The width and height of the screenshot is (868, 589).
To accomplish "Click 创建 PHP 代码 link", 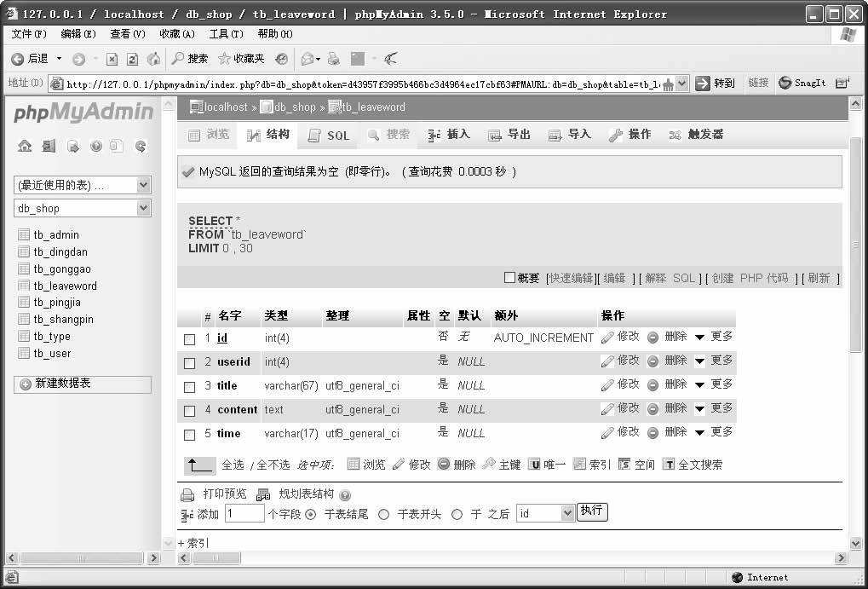I will [750, 278].
